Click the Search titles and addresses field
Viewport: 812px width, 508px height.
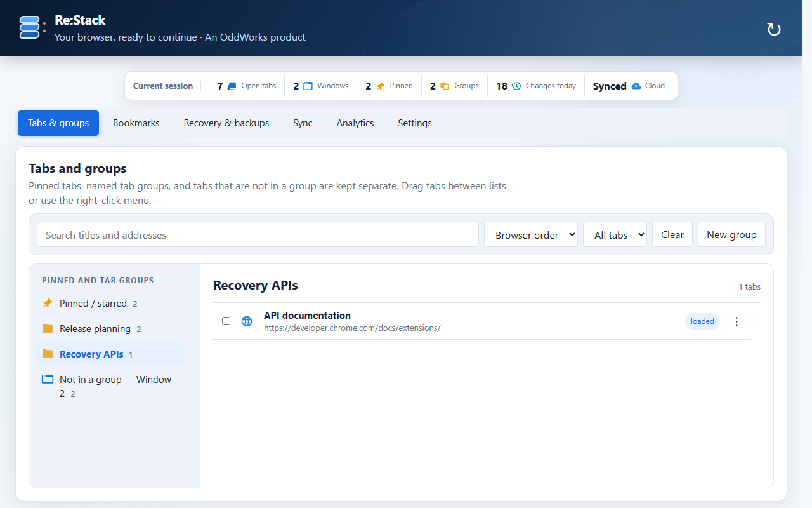click(258, 234)
